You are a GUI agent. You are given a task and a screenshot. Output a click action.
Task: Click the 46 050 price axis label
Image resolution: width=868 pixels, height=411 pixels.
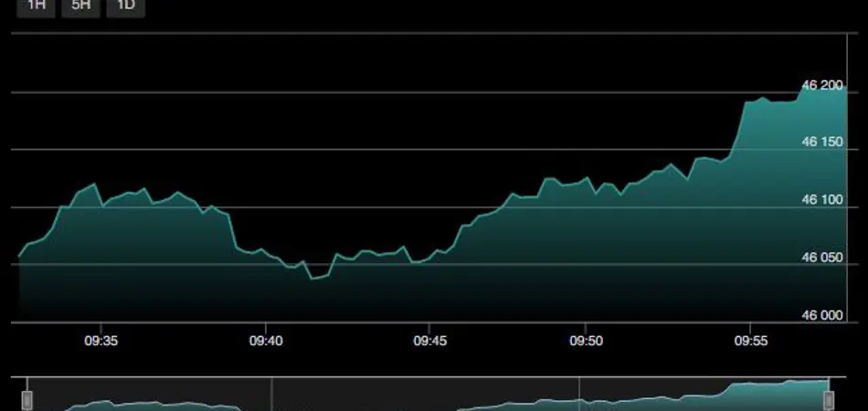coord(822,258)
